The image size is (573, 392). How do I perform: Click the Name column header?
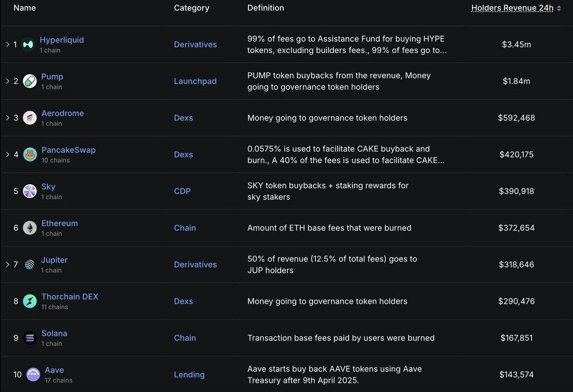click(24, 8)
